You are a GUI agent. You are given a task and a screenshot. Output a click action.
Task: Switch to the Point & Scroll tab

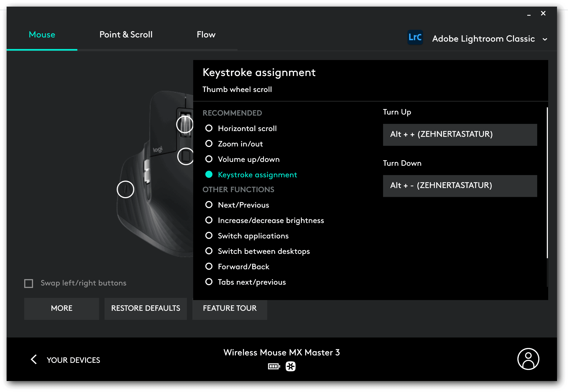pyautogui.click(x=126, y=35)
